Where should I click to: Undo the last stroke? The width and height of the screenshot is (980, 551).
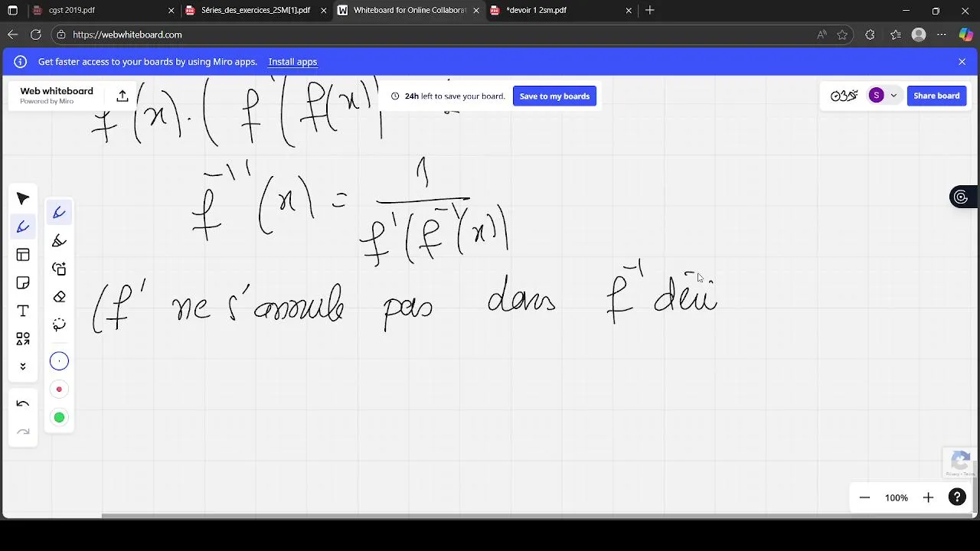(23, 404)
